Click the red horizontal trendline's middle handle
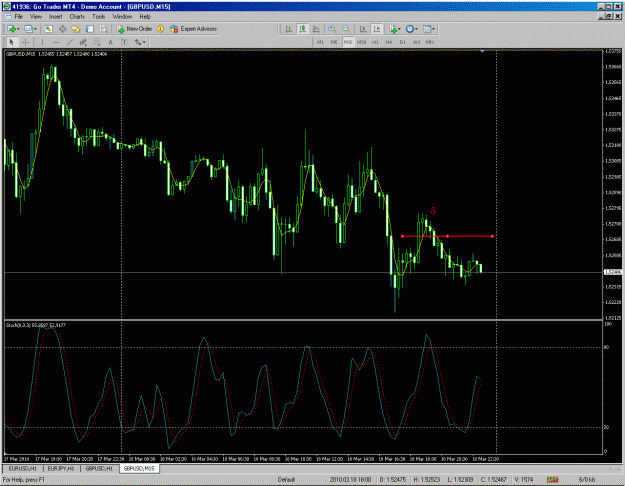The image size is (625, 486). click(447, 236)
